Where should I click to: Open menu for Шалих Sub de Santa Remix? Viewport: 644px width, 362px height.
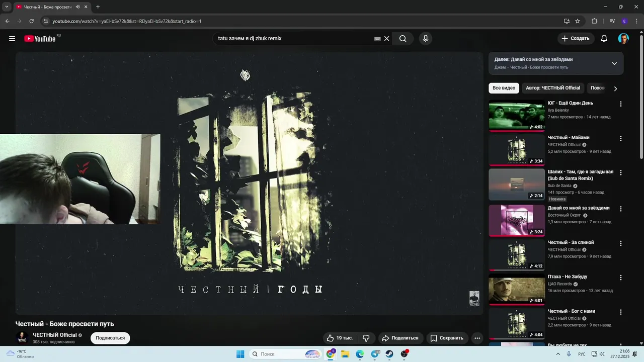[x=620, y=172]
